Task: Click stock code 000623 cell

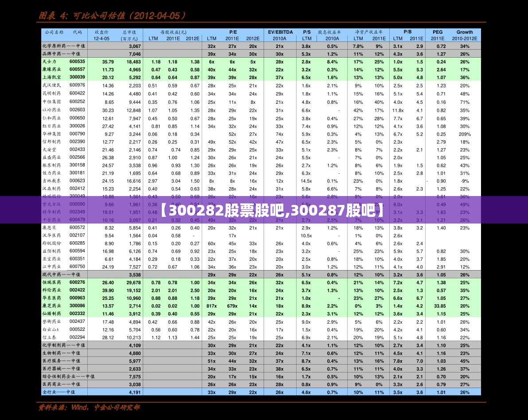Action: tap(77, 181)
